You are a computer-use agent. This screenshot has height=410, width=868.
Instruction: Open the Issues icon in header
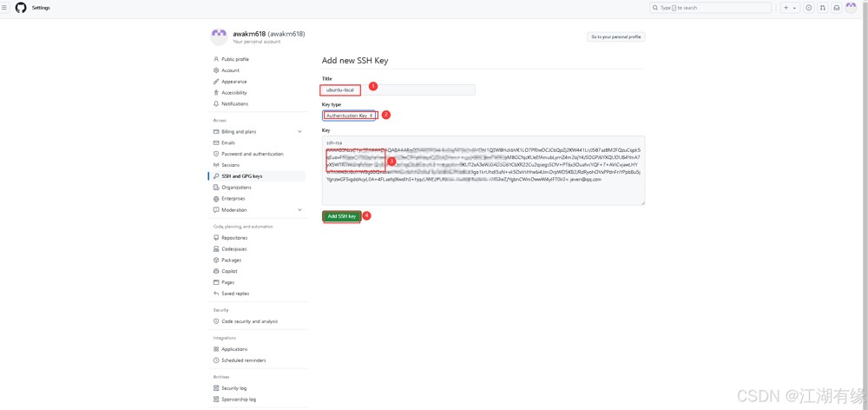809,8
